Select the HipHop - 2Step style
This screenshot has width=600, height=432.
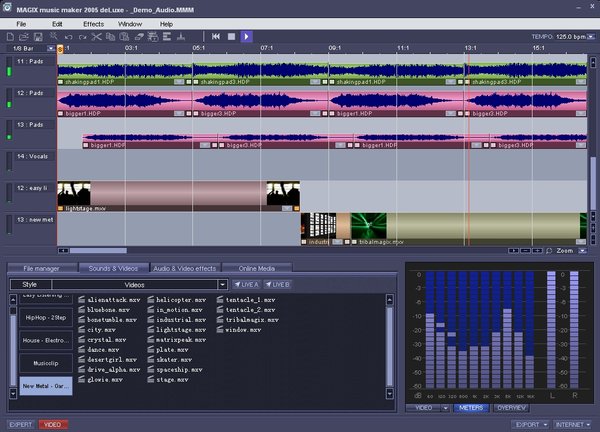coord(46,318)
